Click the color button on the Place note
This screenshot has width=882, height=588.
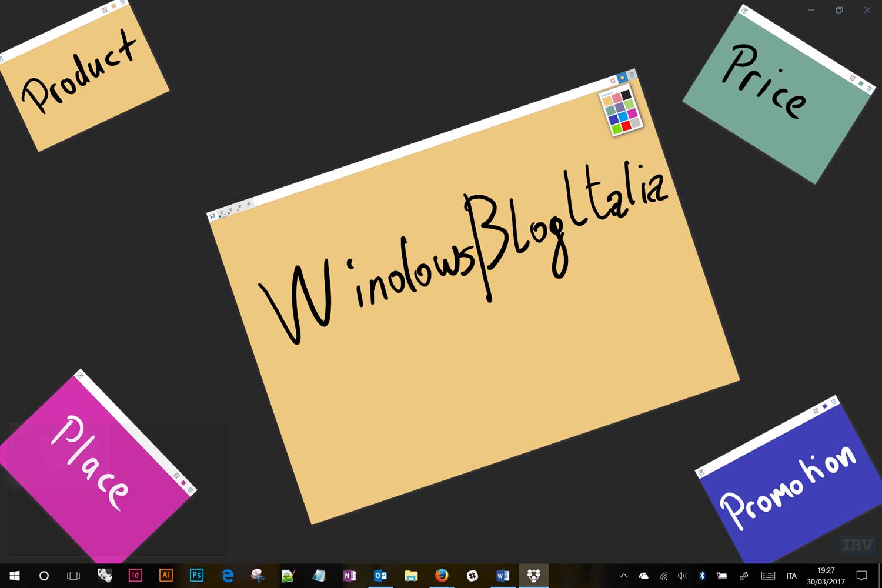pos(183,482)
